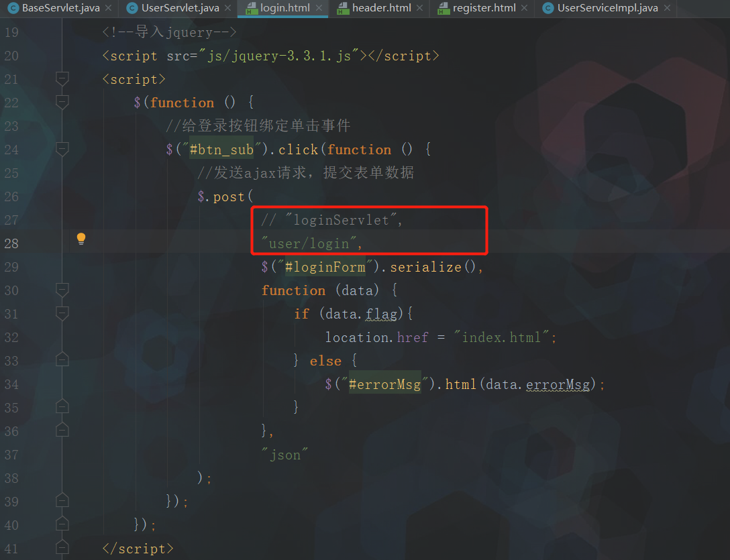This screenshot has height=560, width=730.
Task: Click the yellow light bulb intention icon
Action: click(x=81, y=239)
